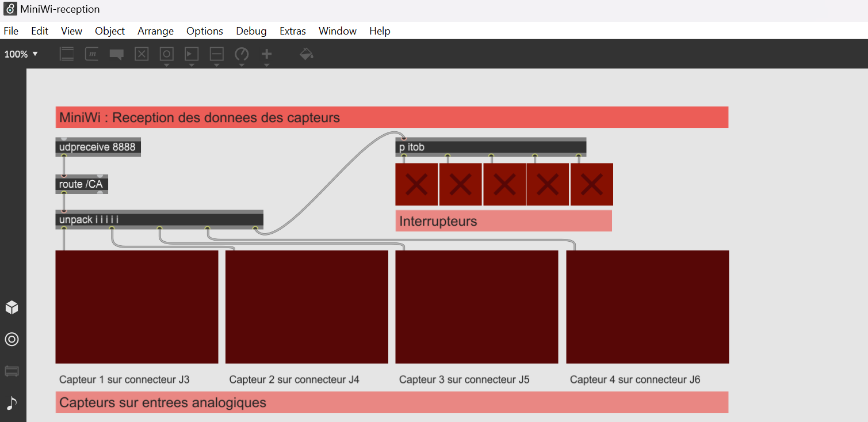Select the udpreceive 8888 object
The image size is (868, 422).
pos(98,147)
